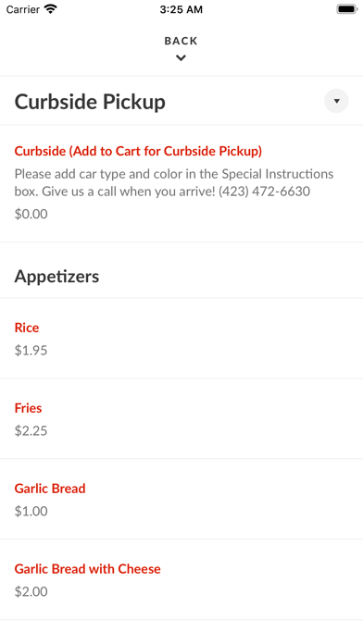Tap the BACK label at top
Viewport: 363px width, 644px height.
coord(181,41)
